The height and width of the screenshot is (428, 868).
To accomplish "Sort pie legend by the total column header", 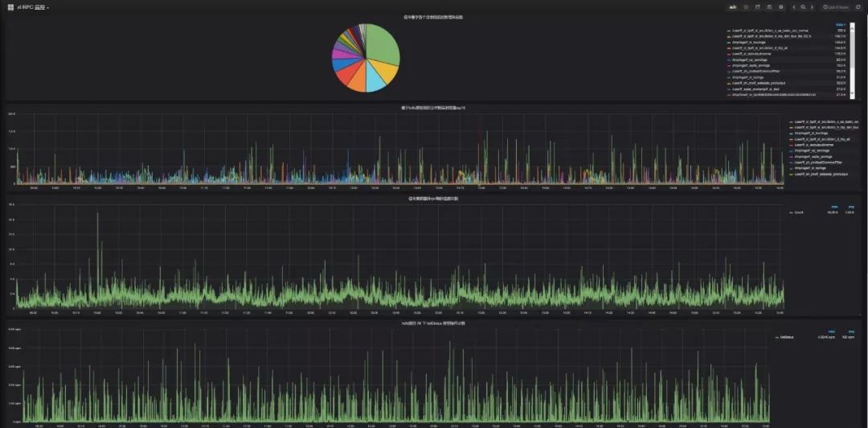I will [x=842, y=25].
